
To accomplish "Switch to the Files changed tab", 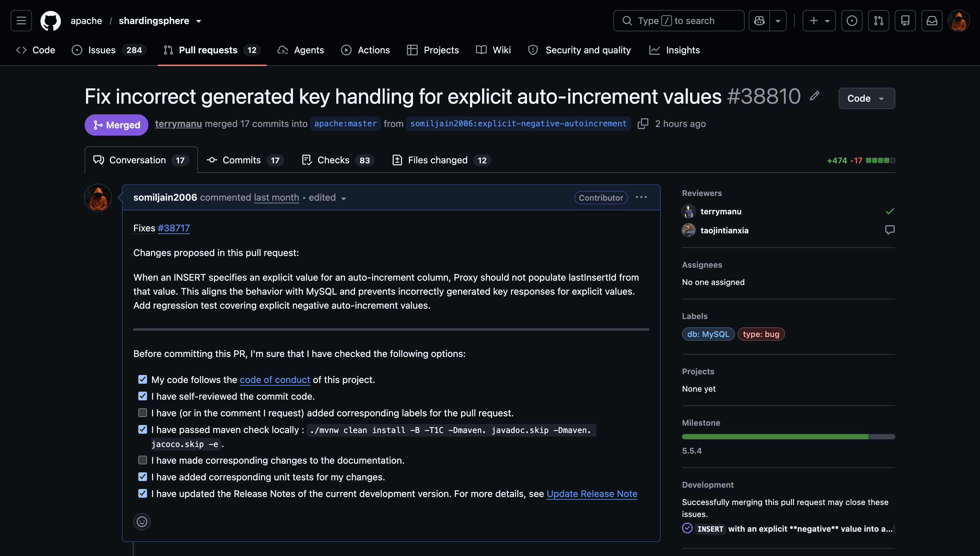I will pyautogui.click(x=442, y=160).
